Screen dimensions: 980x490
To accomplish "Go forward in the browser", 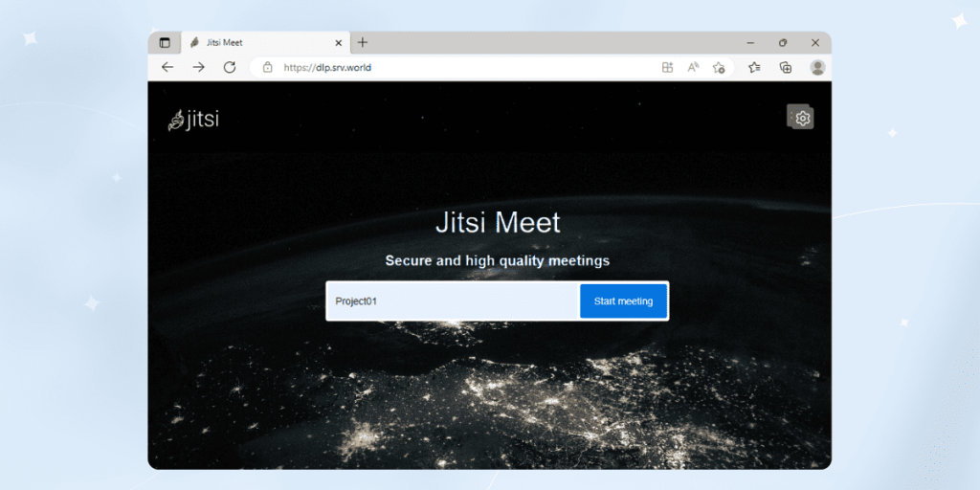I will [x=198, y=68].
